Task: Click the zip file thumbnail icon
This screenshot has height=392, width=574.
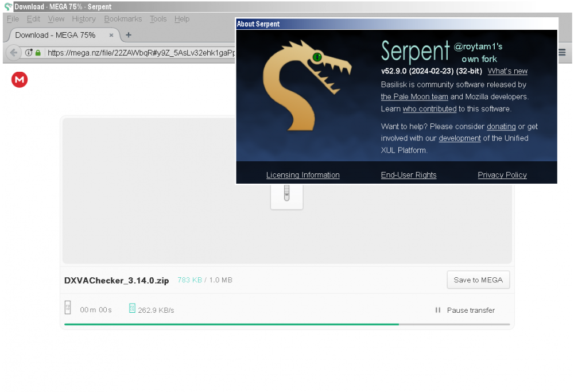Action: click(286, 196)
